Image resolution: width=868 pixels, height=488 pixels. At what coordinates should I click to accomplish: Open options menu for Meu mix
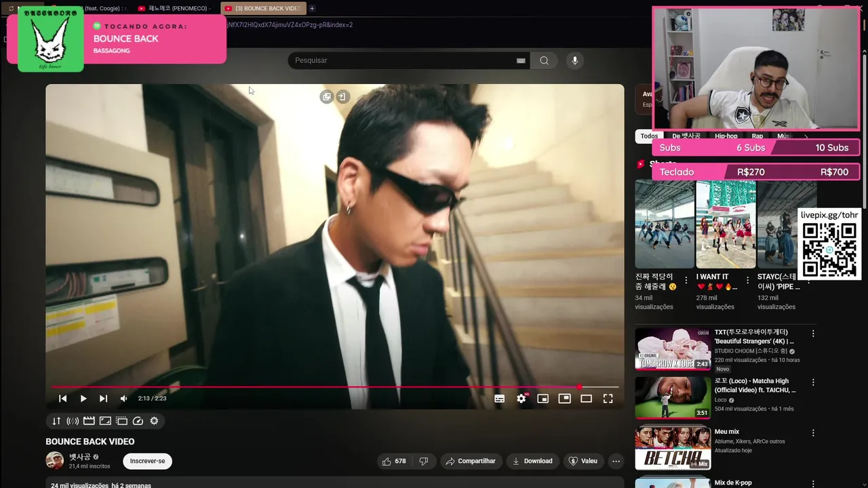click(813, 432)
